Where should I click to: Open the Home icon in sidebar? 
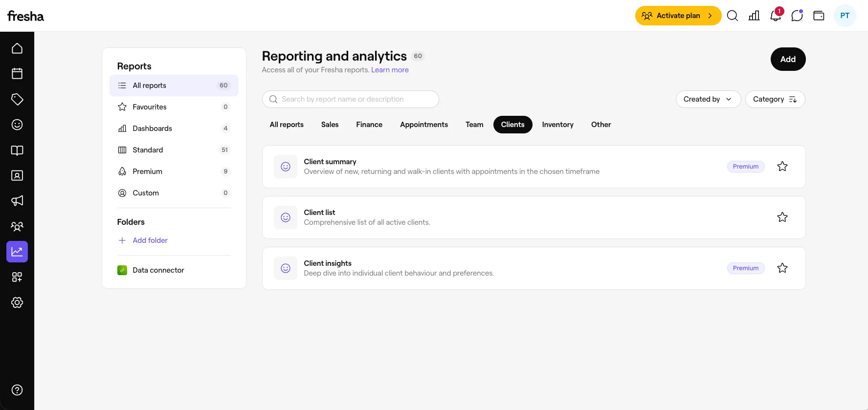coord(17,48)
